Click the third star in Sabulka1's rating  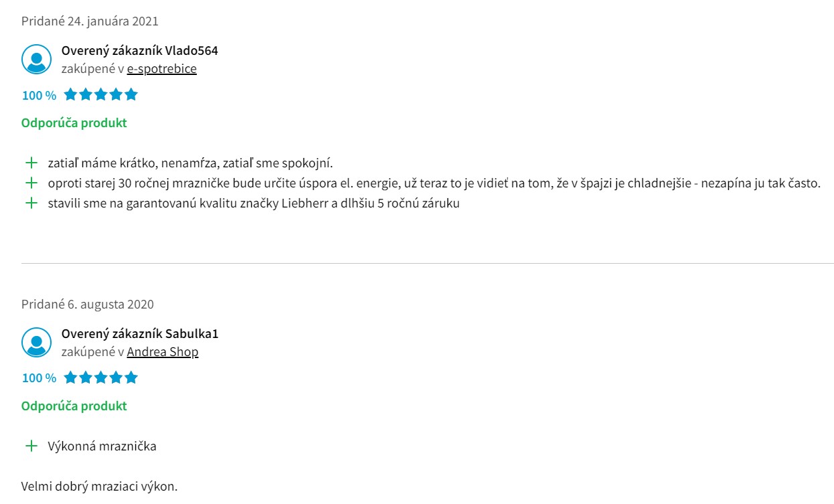click(x=100, y=377)
